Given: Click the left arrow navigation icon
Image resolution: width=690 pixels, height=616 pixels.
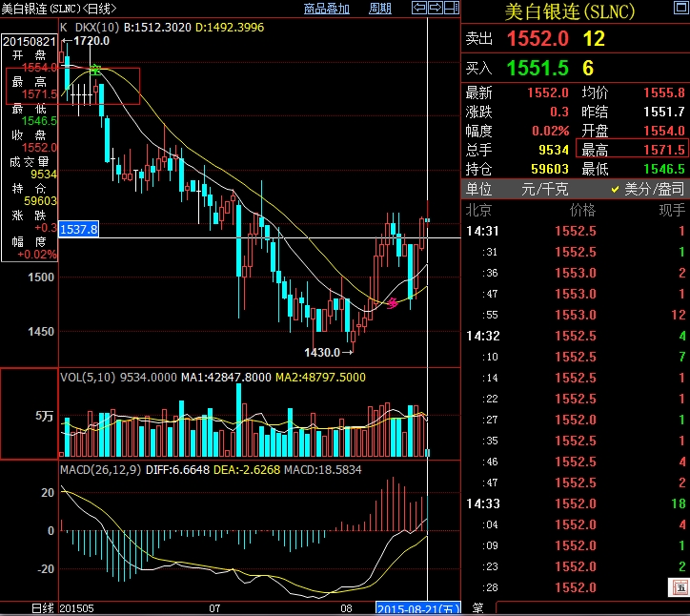Looking at the screenshot, I should click(417, 8).
